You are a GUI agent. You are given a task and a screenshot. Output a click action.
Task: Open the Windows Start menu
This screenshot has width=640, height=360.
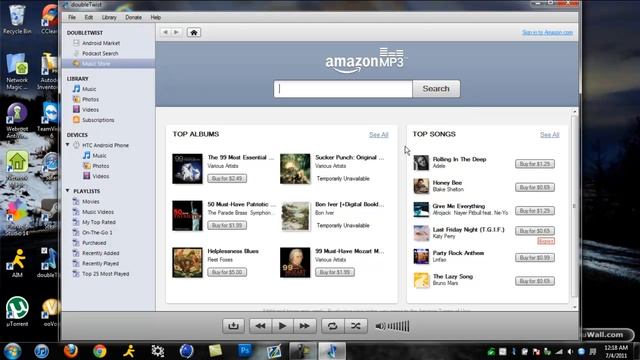click(13, 351)
